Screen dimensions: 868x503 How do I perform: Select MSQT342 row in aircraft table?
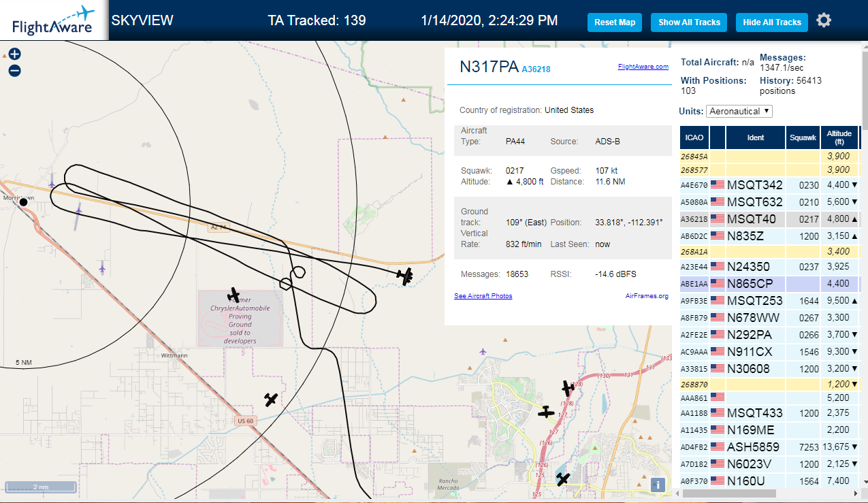click(x=769, y=185)
